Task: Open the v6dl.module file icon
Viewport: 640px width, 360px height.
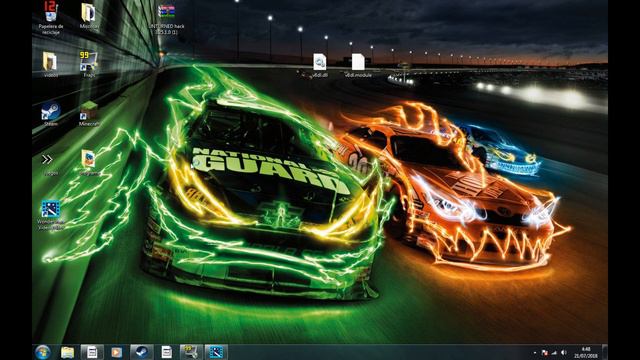Action: pos(358,65)
